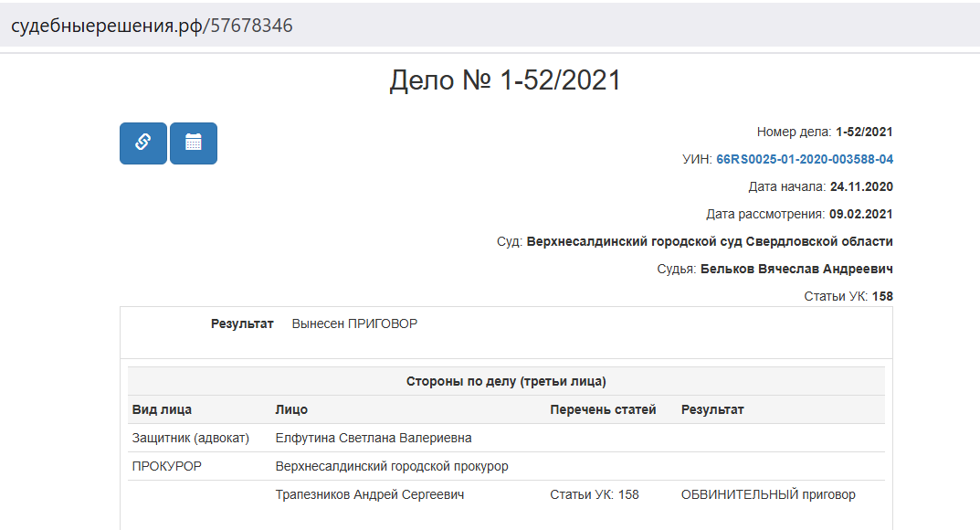Click start date 24.11.2020
Image resolution: width=980 pixels, height=530 pixels.
[861, 187]
